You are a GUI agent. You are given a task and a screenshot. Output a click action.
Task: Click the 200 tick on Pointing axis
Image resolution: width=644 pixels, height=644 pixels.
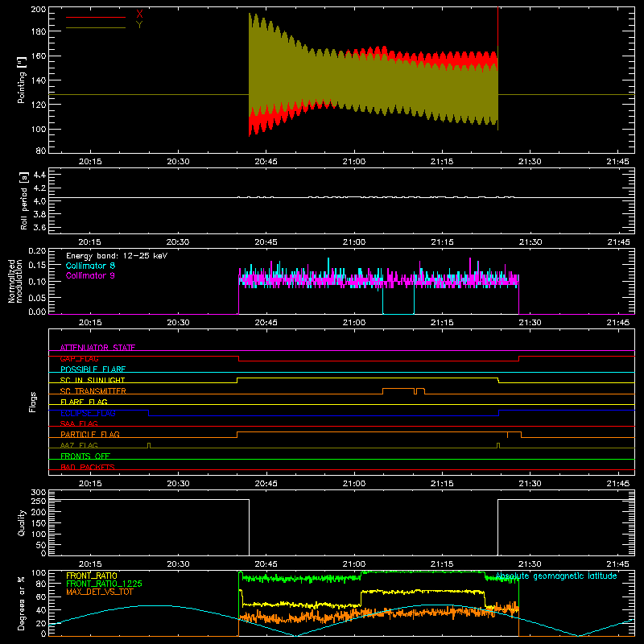tap(38, 9)
